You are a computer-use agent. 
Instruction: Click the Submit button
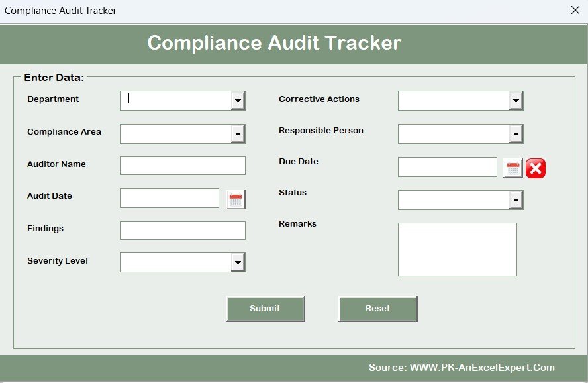(266, 308)
